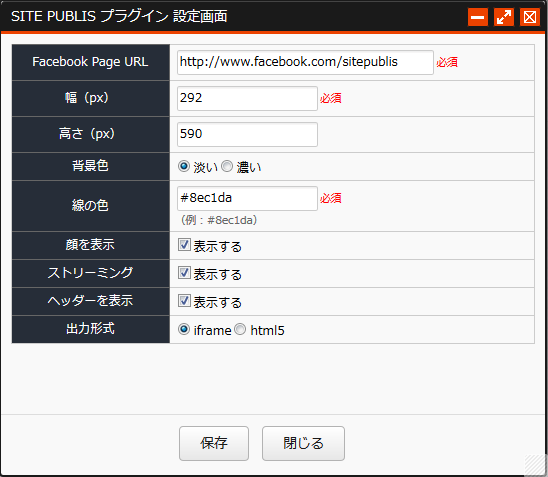Toggle the ヘッダーを表示 checkbox
548x477 pixels.
(184, 301)
